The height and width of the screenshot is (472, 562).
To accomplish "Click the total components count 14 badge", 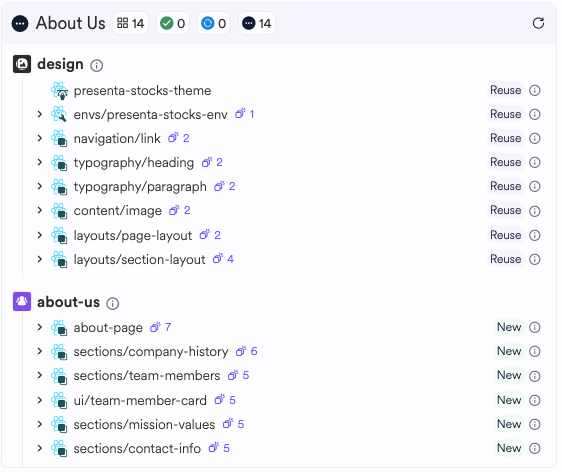I will point(130,24).
